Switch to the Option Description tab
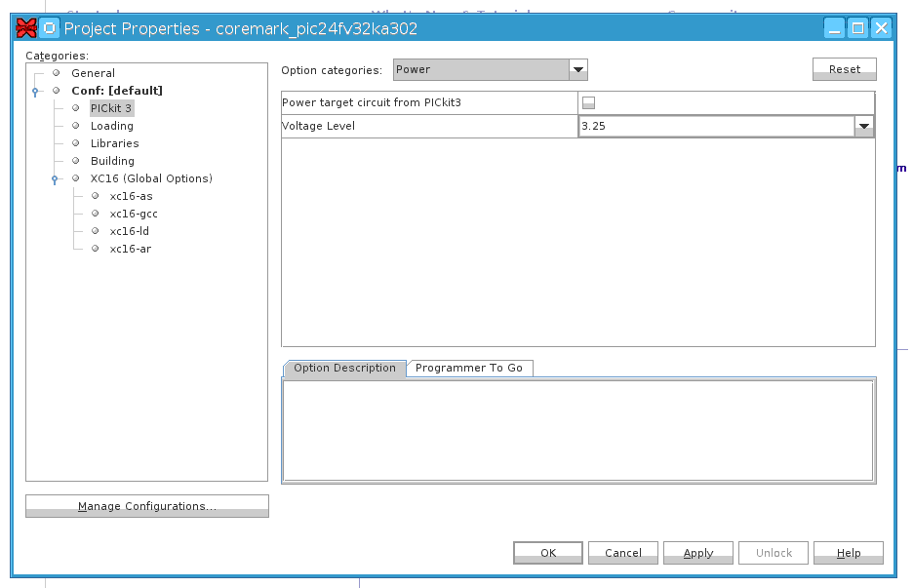 click(x=344, y=368)
